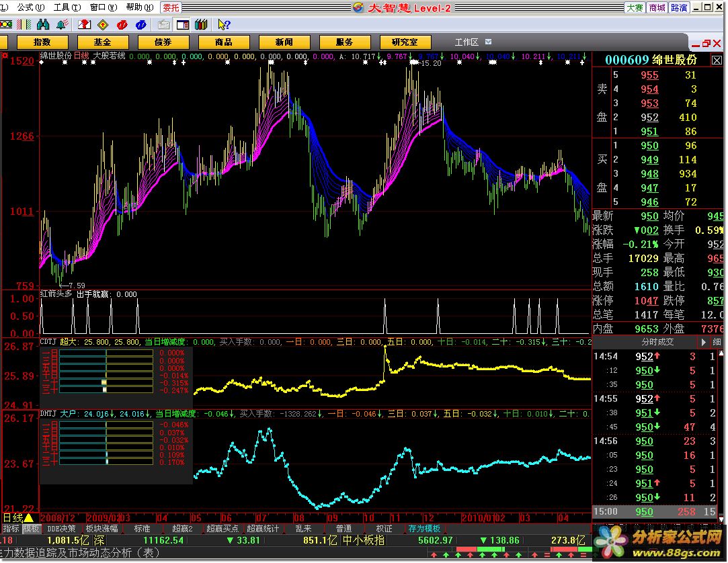
Task: Toggle the side info panel layout button
Action: pos(182,25)
